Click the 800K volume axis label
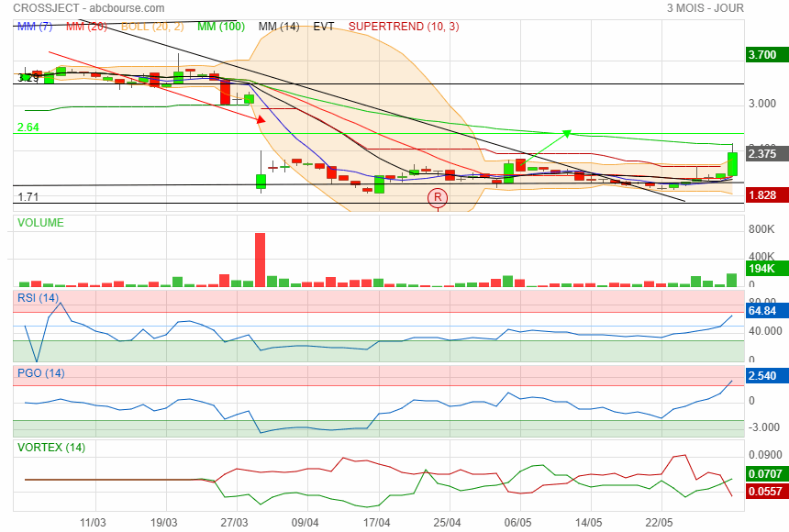 pyautogui.click(x=761, y=229)
